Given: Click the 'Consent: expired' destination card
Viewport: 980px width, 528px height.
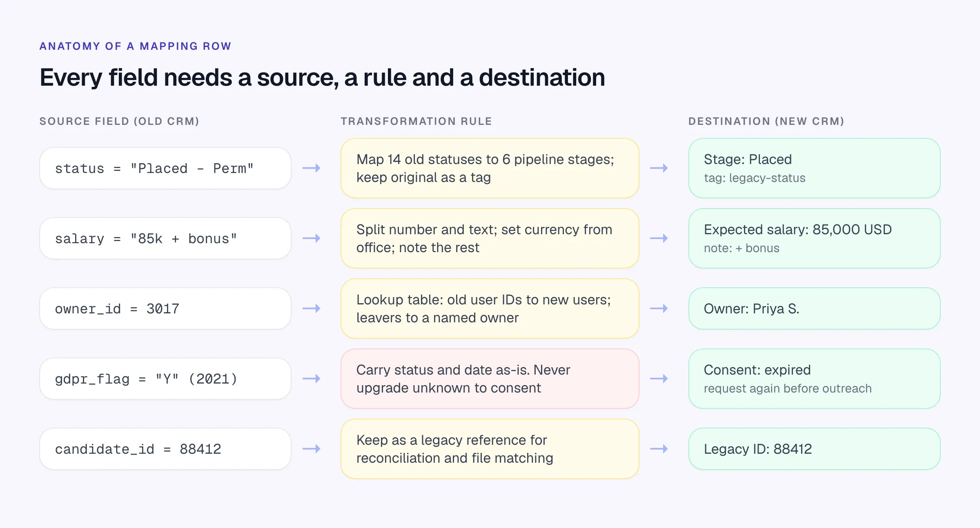Looking at the screenshot, I should tap(815, 379).
